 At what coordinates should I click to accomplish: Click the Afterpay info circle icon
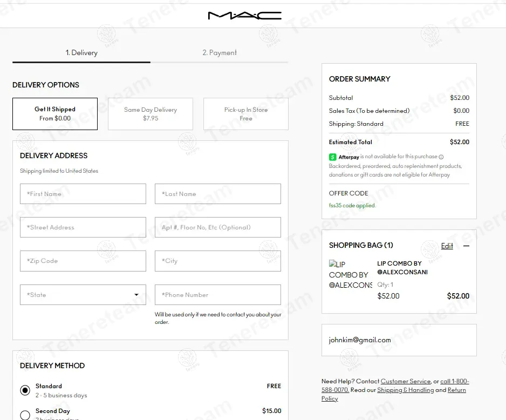coord(441,157)
